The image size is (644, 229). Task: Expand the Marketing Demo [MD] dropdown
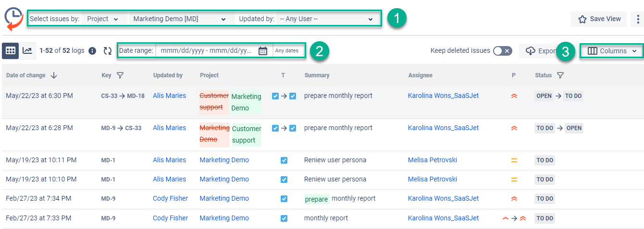point(179,19)
